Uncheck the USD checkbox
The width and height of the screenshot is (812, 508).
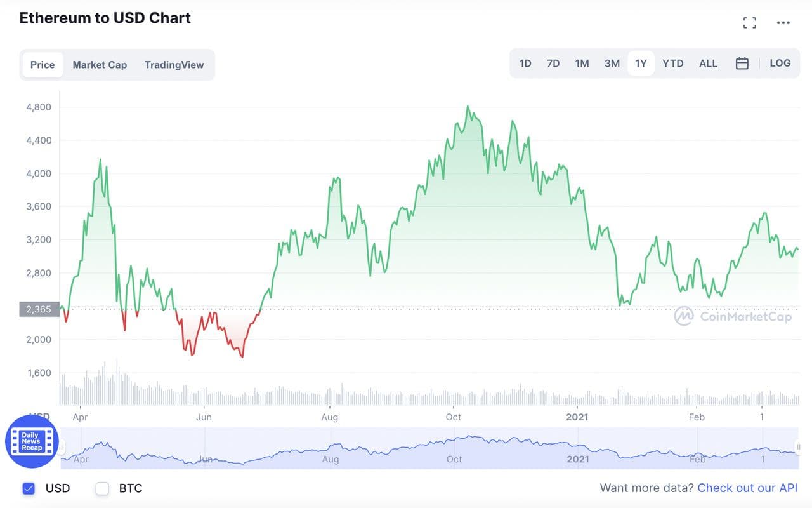click(x=29, y=488)
